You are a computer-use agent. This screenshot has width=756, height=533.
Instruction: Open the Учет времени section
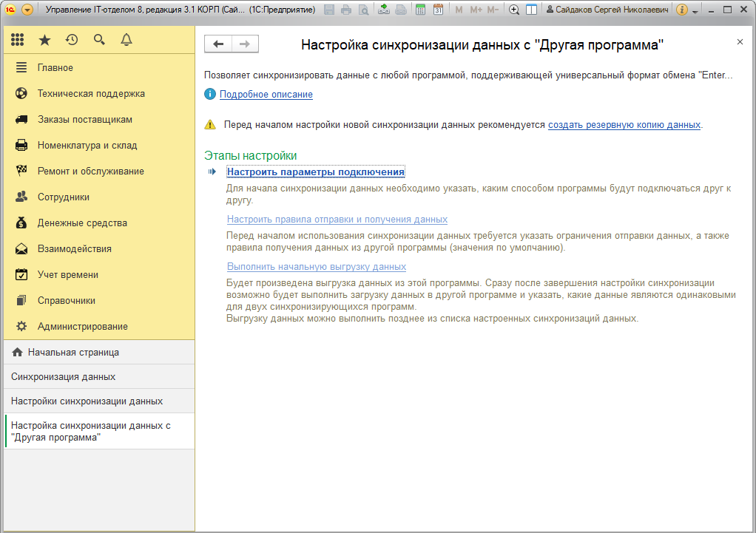[99, 275]
